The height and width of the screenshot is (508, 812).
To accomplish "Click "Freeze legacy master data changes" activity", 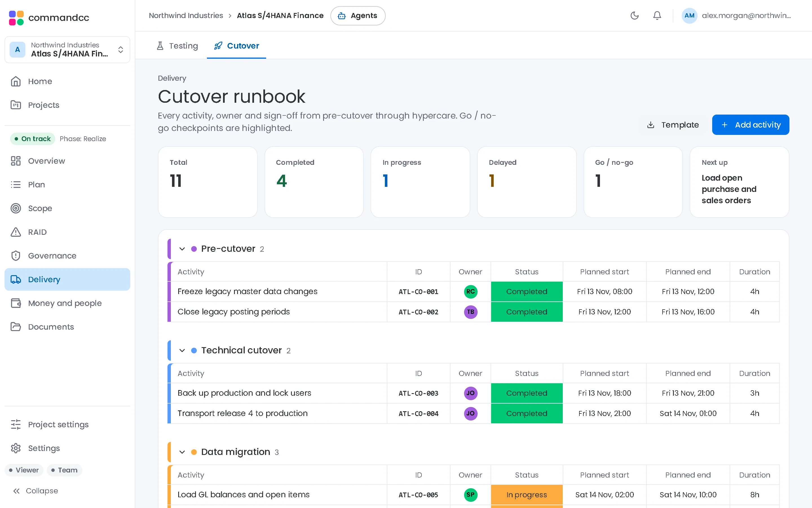I will pos(247,291).
